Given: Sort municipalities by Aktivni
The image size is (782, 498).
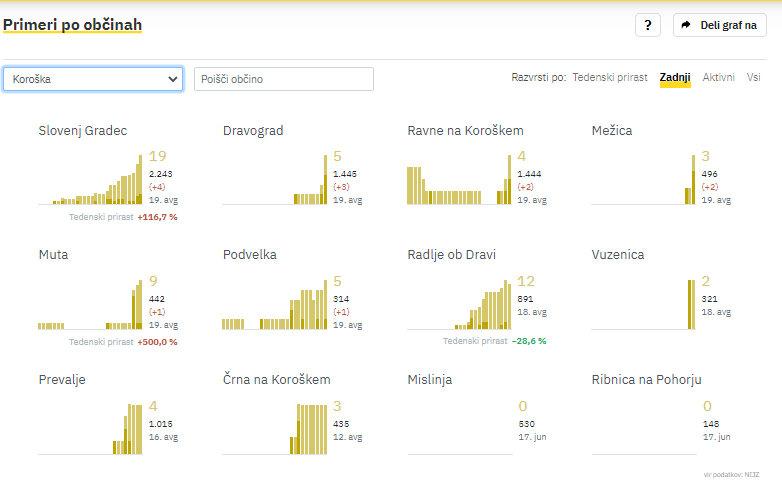Looking at the screenshot, I should pos(718,77).
